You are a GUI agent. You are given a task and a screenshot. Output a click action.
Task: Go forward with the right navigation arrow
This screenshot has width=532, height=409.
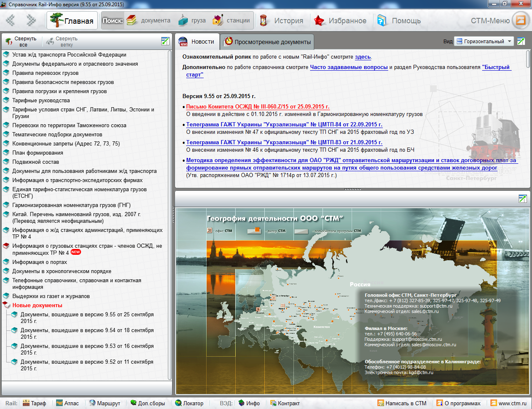click(x=31, y=20)
